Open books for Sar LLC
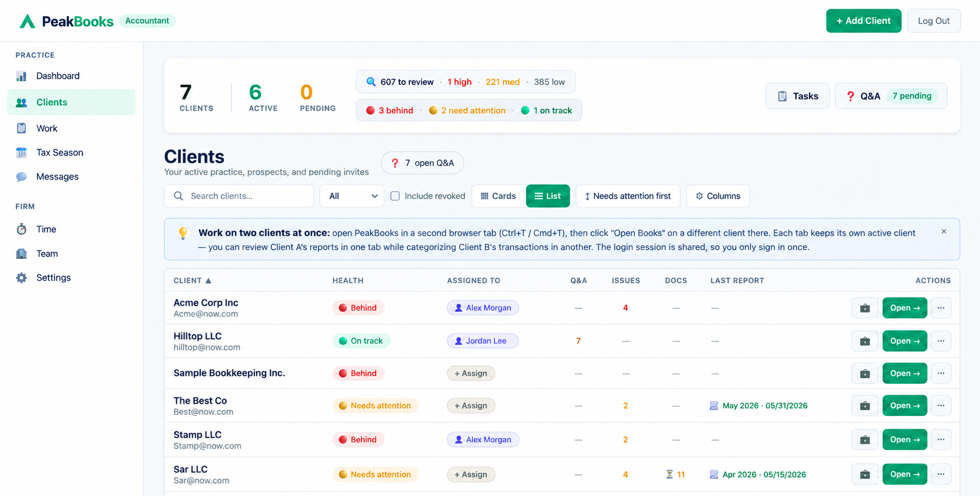Viewport: 980px width, 496px height. click(905, 474)
